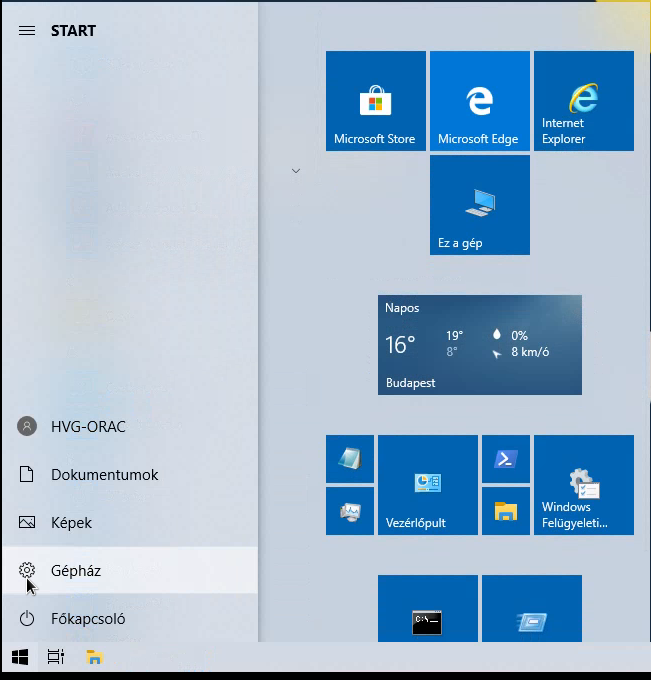Click the Főkapcsoló power icon

tap(27, 618)
